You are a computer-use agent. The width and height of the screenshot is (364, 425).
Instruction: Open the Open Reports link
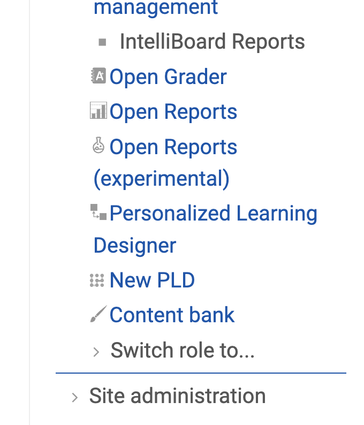[x=173, y=111]
